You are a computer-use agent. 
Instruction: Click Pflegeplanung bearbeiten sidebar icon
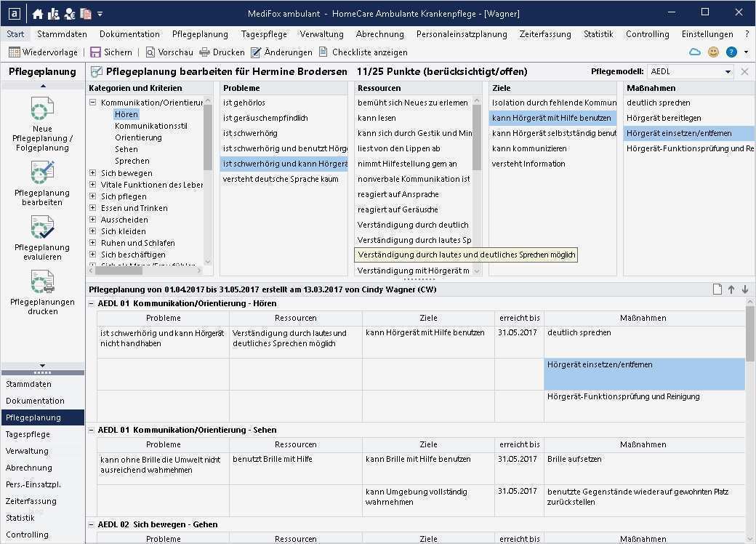42,172
